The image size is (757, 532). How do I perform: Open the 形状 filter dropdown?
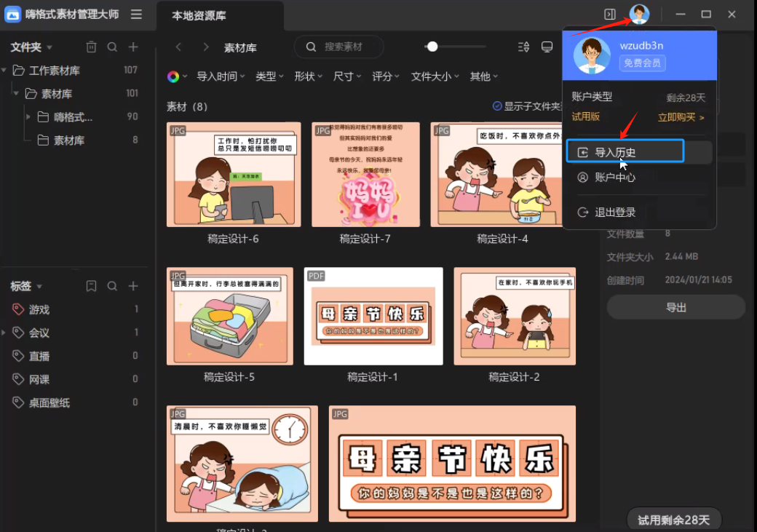click(x=308, y=76)
